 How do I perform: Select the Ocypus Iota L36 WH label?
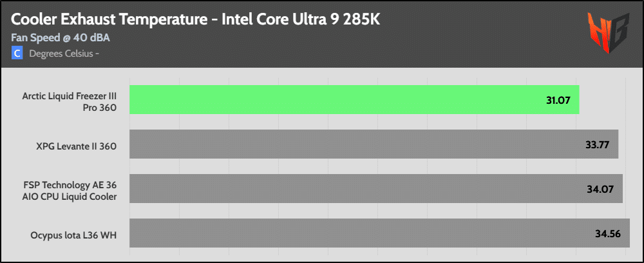(75, 234)
